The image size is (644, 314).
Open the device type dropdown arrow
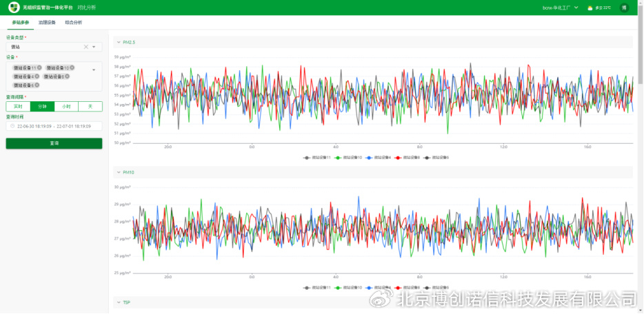coord(94,47)
